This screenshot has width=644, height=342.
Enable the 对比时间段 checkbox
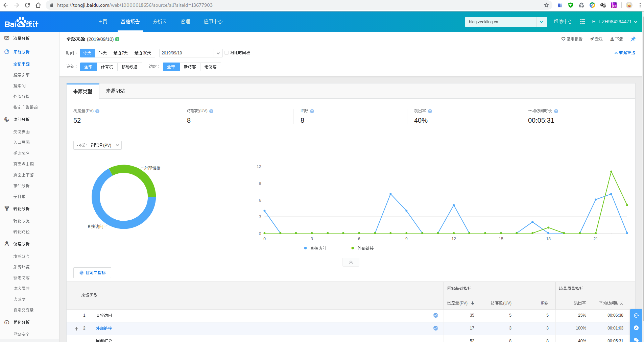pyautogui.click(x=226, y=53)
